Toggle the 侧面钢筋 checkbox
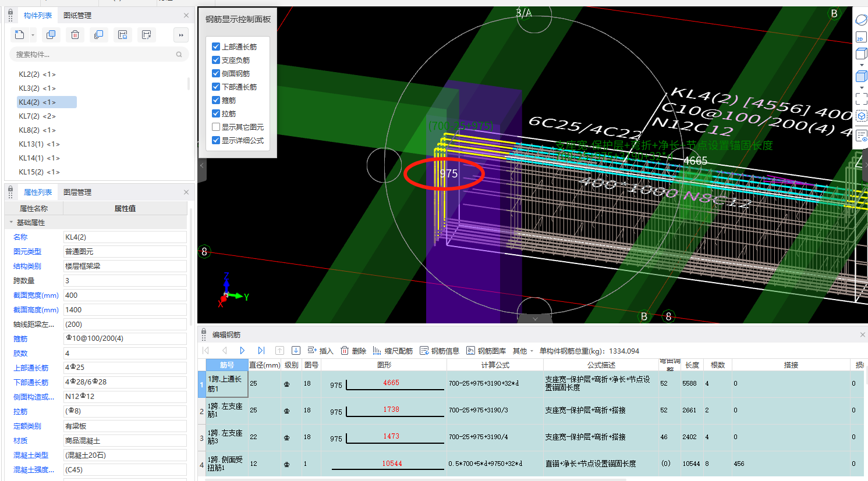The image size is (868, 481). [x=216, y=73]
